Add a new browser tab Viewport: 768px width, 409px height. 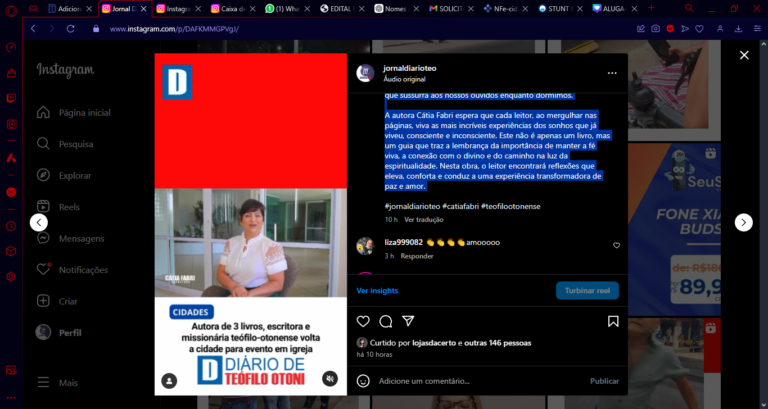(651, 8)
